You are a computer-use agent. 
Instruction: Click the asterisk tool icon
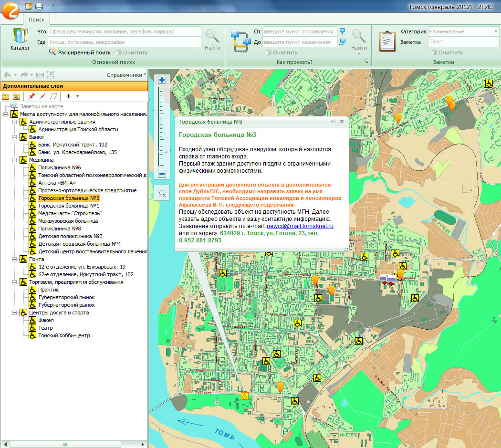click(68, 96)
